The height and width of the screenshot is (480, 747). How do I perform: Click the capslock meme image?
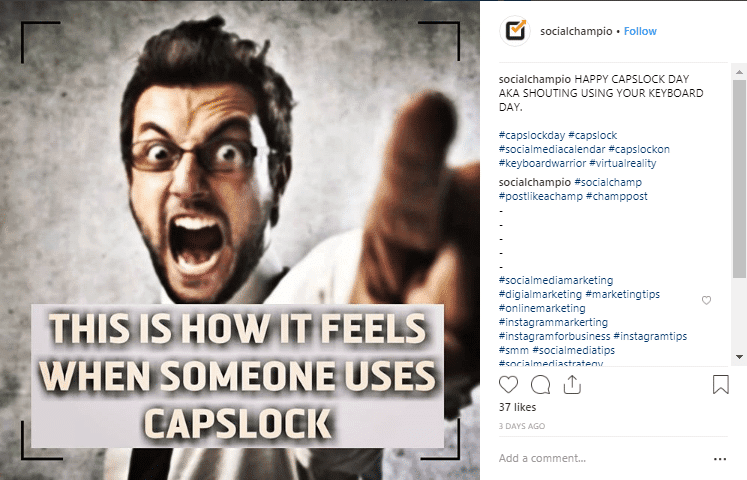[x=240, y=240]
